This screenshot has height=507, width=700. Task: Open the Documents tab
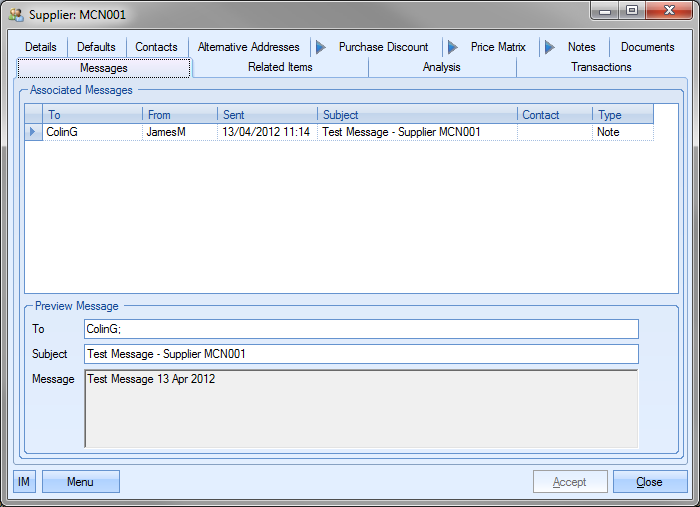(x=647, y=47)
